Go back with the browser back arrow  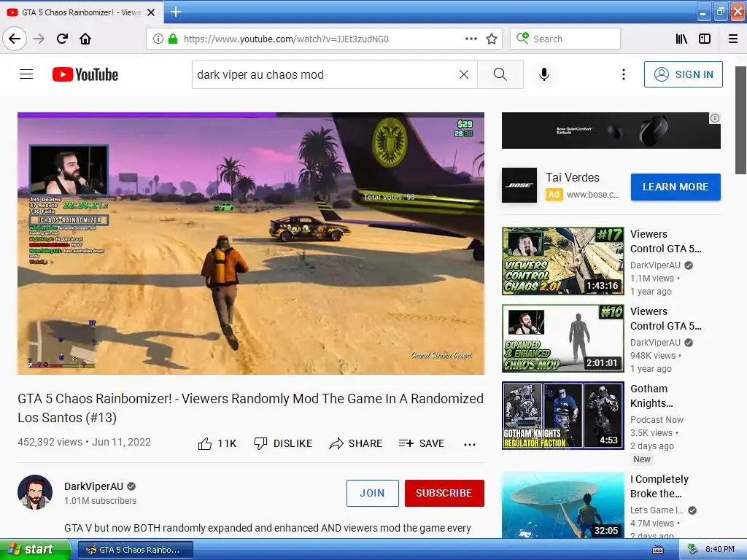pyautogui.click(x=15, y=39)
